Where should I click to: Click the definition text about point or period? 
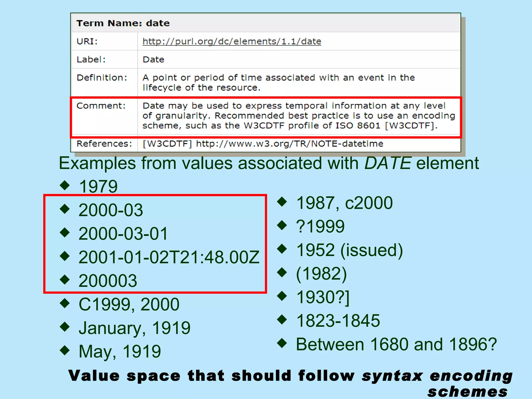[x=278, y=83]
